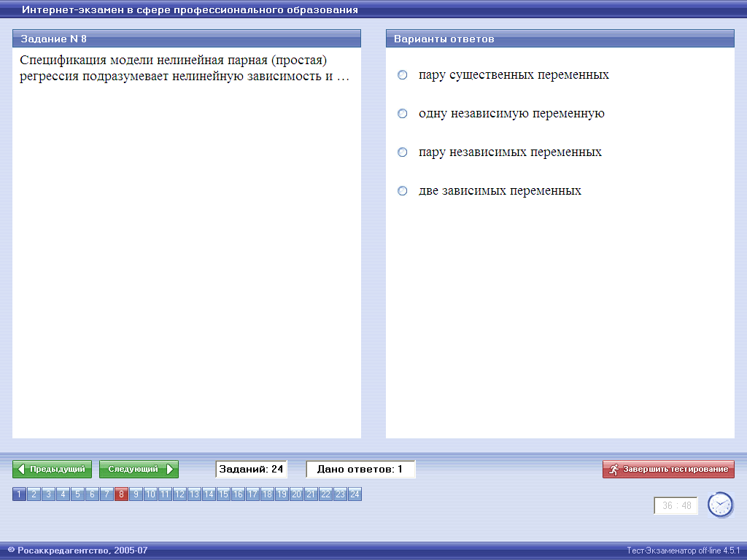This screenshot has height=560, width=747.
Task: Jump to question 12
Action: pyautogui.click(x=179, y=494)
